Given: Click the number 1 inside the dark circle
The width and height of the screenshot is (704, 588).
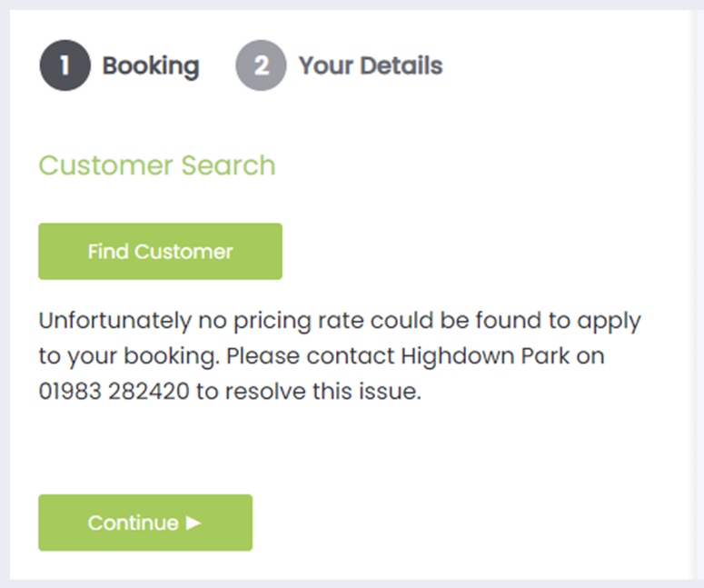Looking at the screenshot, I should coord(64,66).
